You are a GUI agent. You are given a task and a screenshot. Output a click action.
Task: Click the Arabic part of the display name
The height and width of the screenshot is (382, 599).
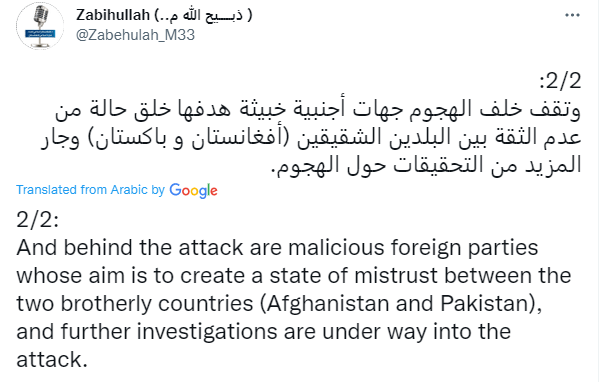click(x=203, y=15)
